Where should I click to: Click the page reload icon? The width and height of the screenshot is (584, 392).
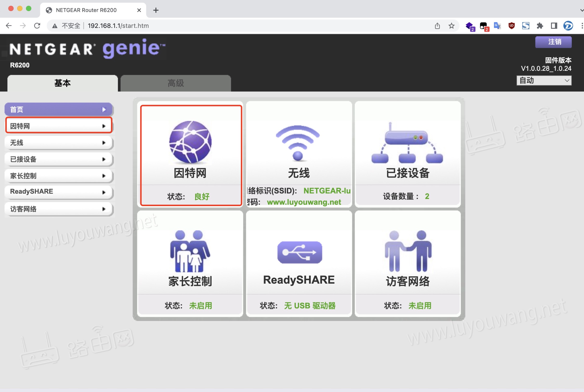[37, 26]
